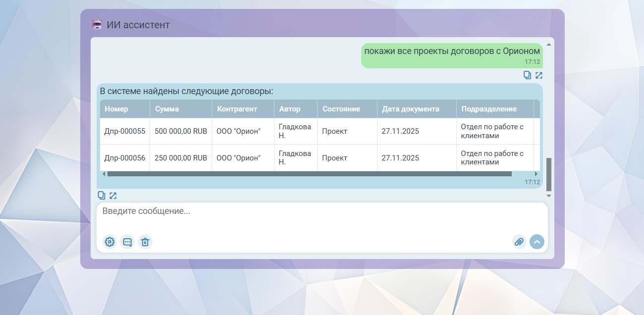Attach a file with the paperclip icon
This screenshot has height=315, width=644.
click(x=519, y=242)
